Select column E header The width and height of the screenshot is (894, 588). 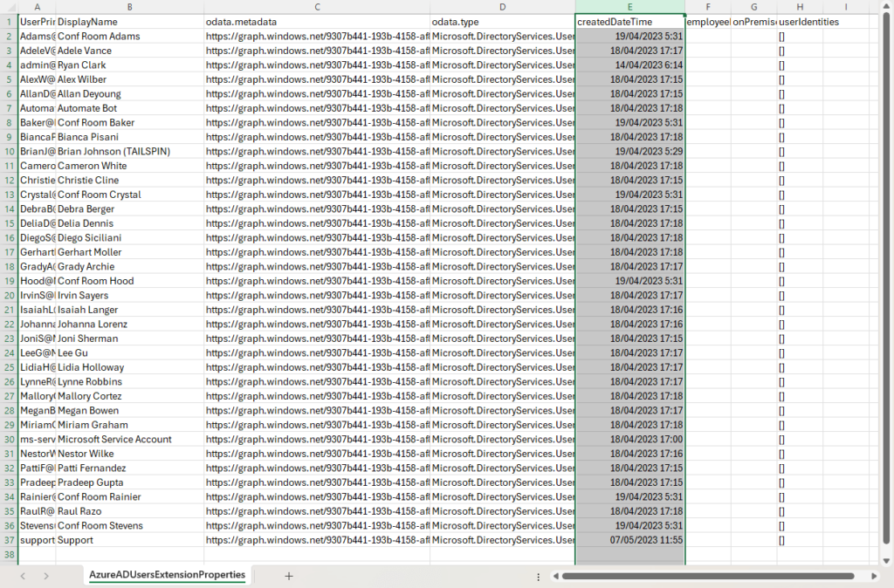click(630, 7)
